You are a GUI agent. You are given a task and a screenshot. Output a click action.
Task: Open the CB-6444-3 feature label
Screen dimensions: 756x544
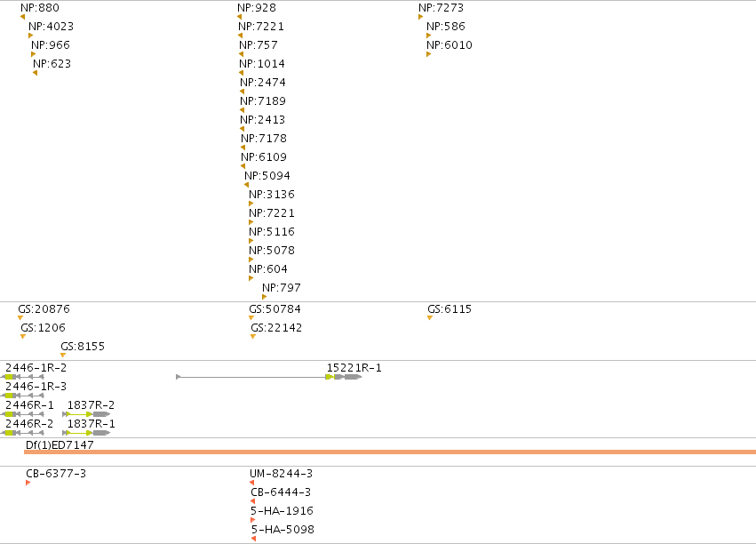point(281,492)
